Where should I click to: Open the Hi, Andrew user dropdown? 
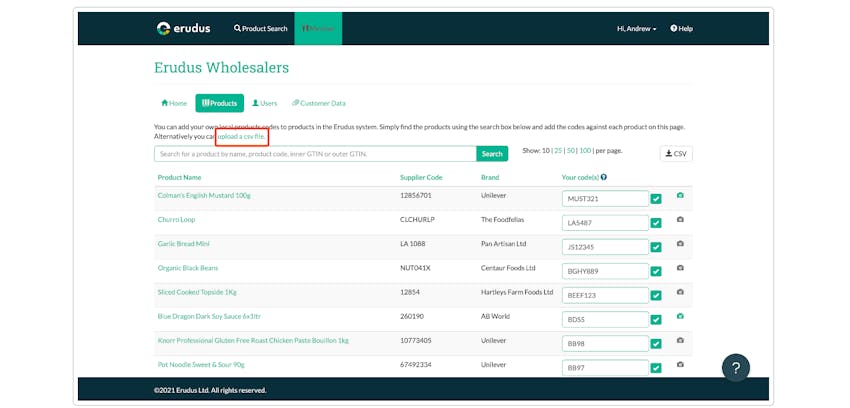(x=636, y=29)
